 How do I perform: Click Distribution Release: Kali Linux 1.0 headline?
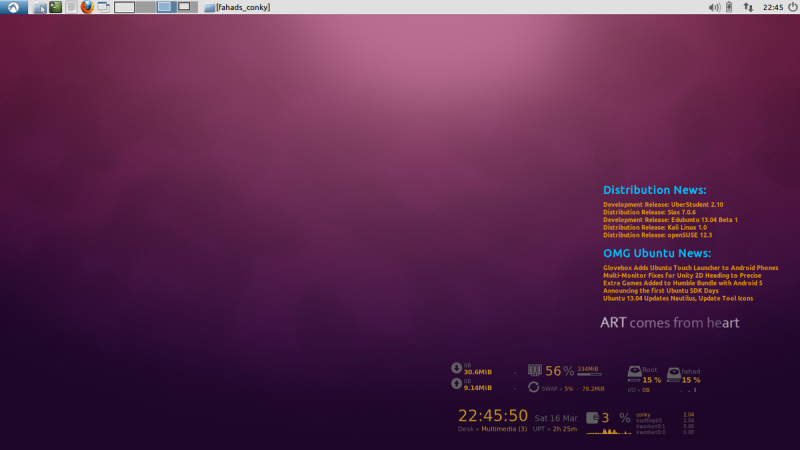(655, 228)
